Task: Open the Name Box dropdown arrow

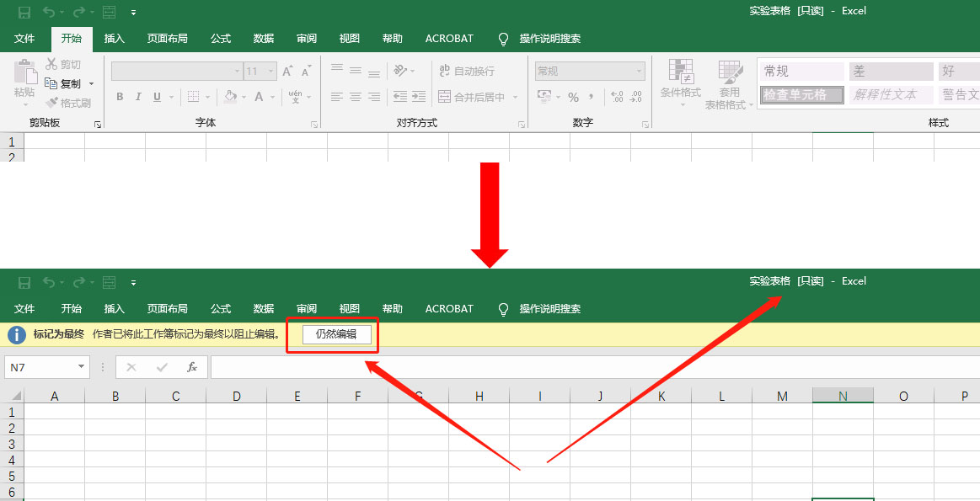Action: click(83, 367)
